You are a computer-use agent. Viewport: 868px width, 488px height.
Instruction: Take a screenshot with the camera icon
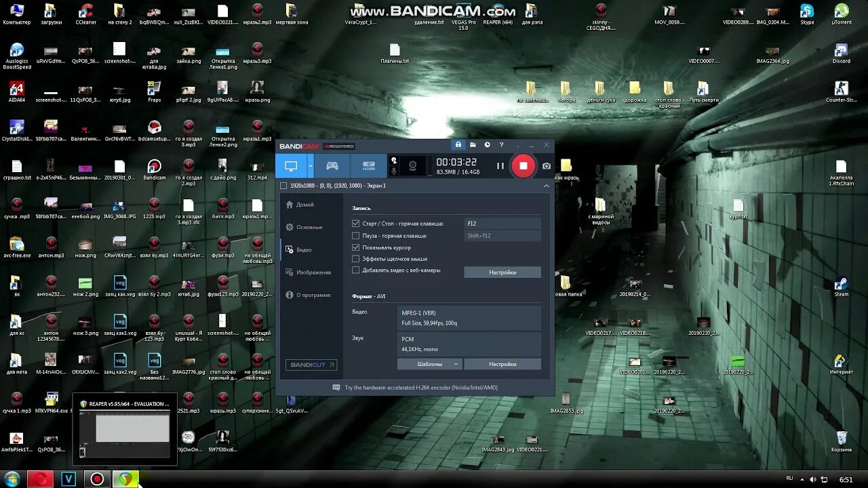[x=547, y=166]
